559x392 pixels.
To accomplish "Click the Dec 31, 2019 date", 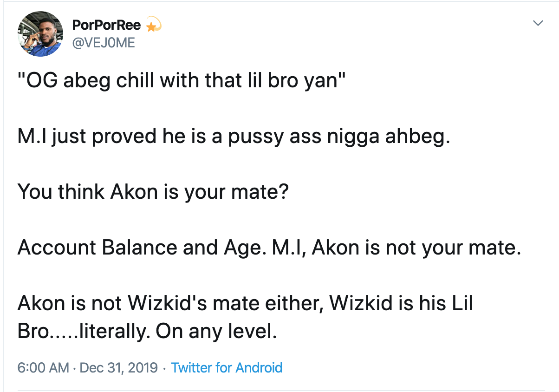I will point(119,368).
